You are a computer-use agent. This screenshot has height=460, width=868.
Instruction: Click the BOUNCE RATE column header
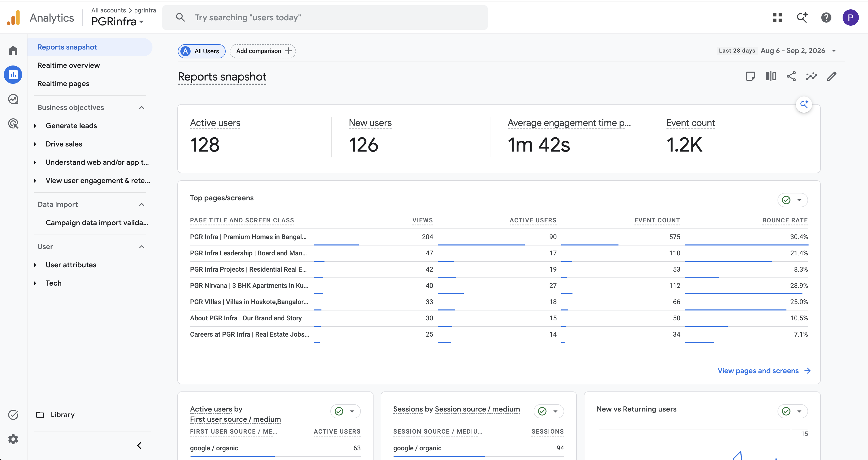coord(785,220)
